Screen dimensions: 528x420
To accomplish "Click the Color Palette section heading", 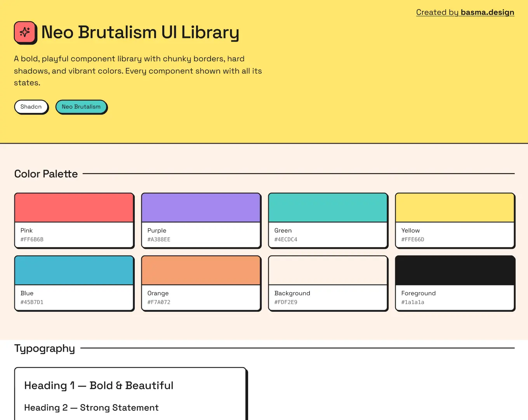I will 46,174.
